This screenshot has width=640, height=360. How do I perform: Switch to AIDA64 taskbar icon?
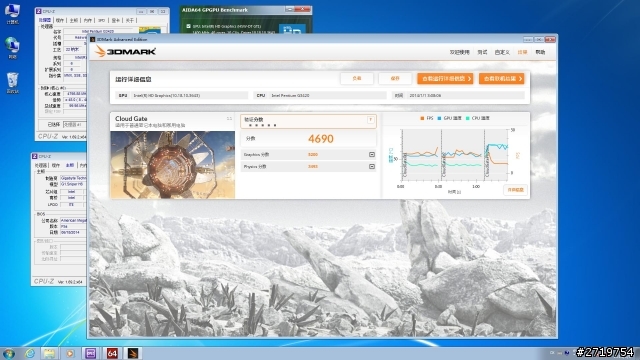(112, 353)
